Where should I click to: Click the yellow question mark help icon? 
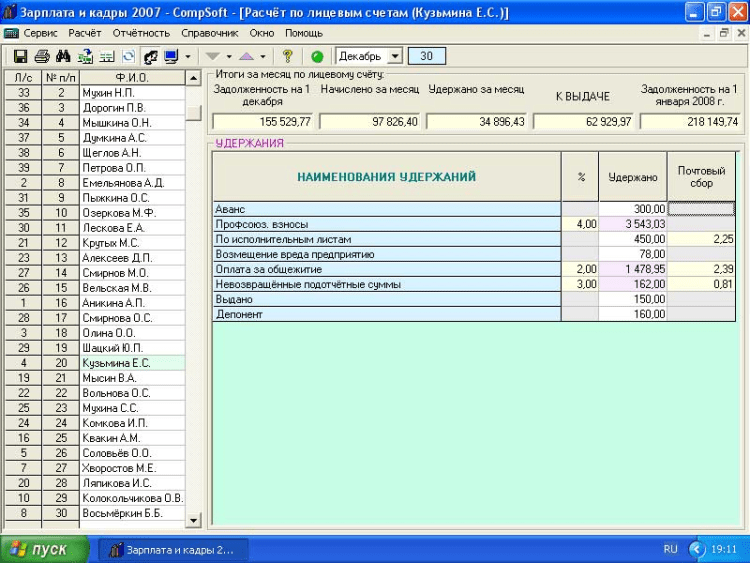[288, 57]
